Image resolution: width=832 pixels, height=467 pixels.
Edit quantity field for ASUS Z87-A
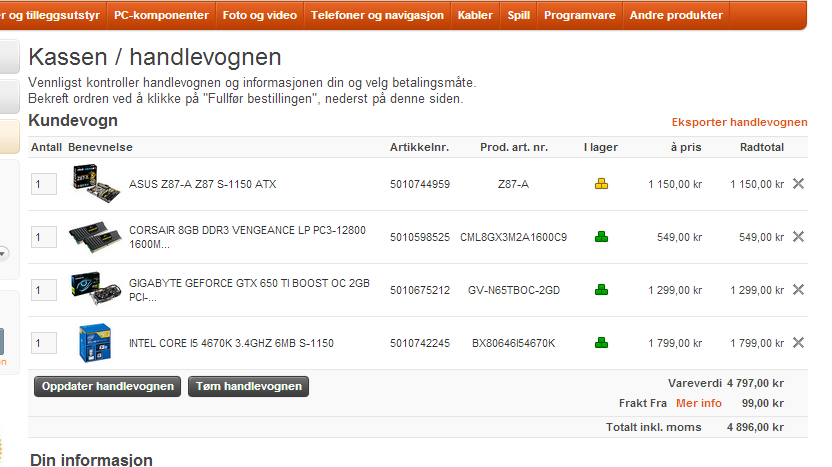coord(44,184)
